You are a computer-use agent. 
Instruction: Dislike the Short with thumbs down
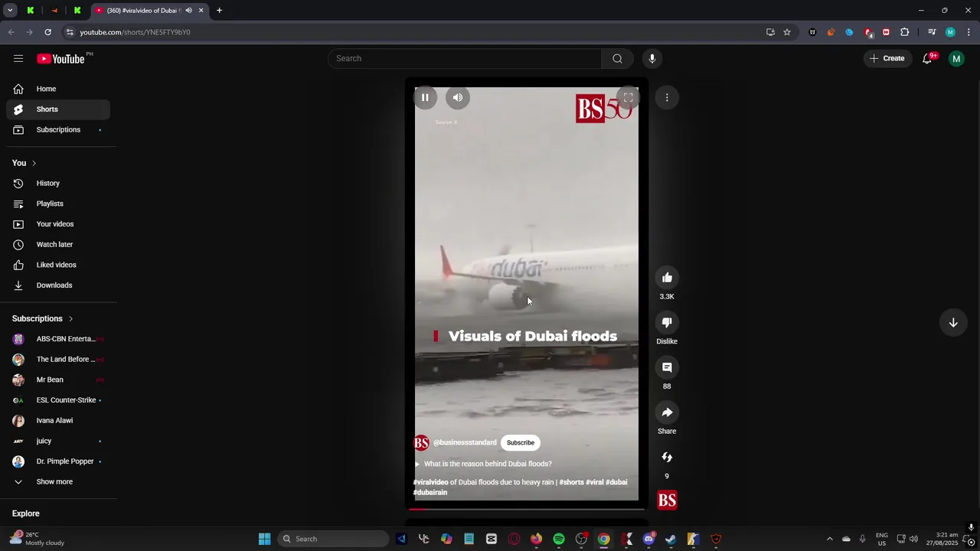(x=667, y=323)
